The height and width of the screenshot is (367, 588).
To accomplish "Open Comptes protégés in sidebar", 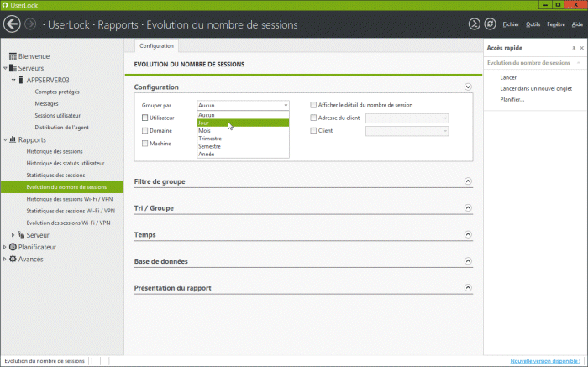I will 57,92.
